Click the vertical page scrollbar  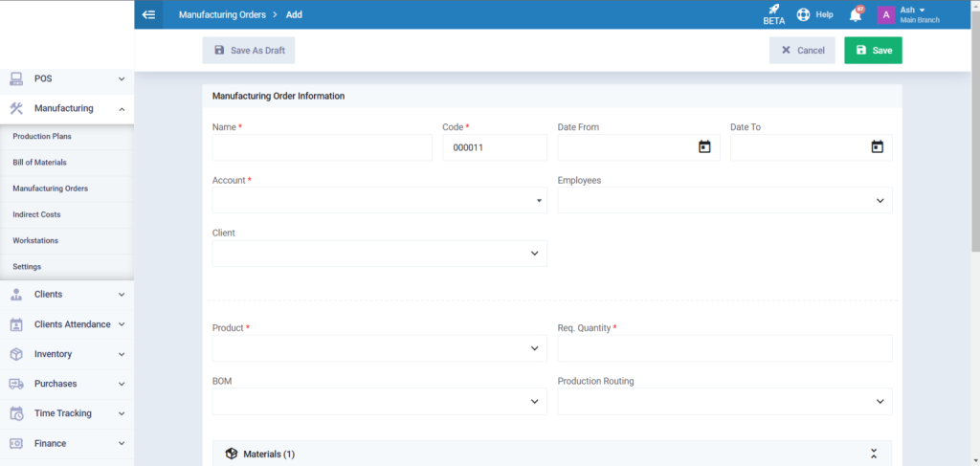[975, 131]
